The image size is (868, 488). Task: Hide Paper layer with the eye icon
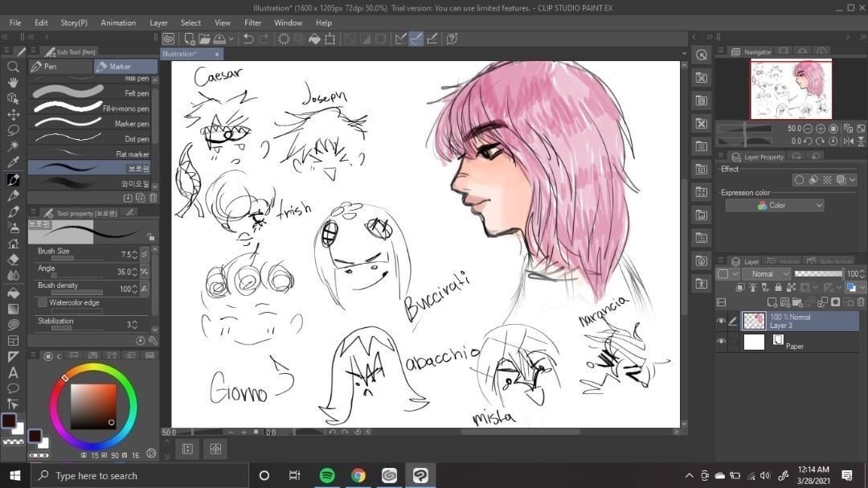pos(721,342)
